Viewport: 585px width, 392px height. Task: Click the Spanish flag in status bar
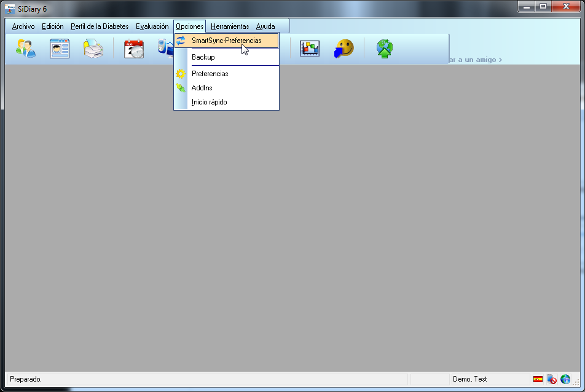(x=538, y=379)
